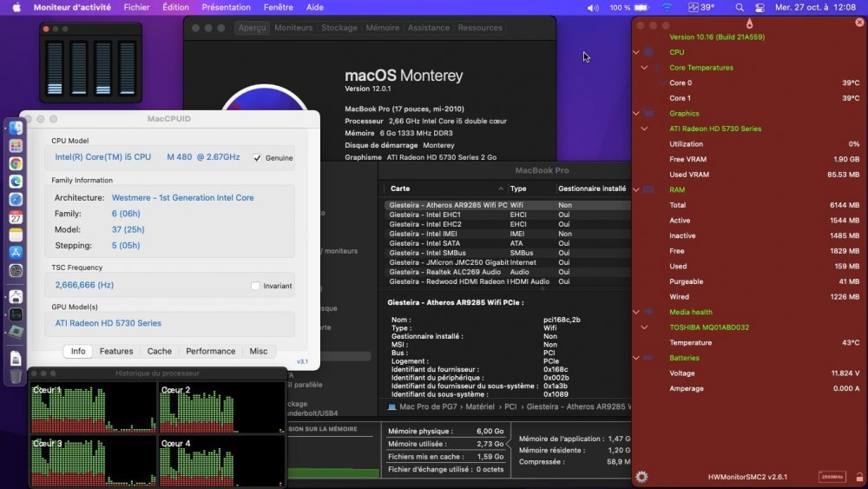This screenshot has height=489, width=868.
Task: Launch Microsoft Edge from the Dock
Action: tap(16, 181)
